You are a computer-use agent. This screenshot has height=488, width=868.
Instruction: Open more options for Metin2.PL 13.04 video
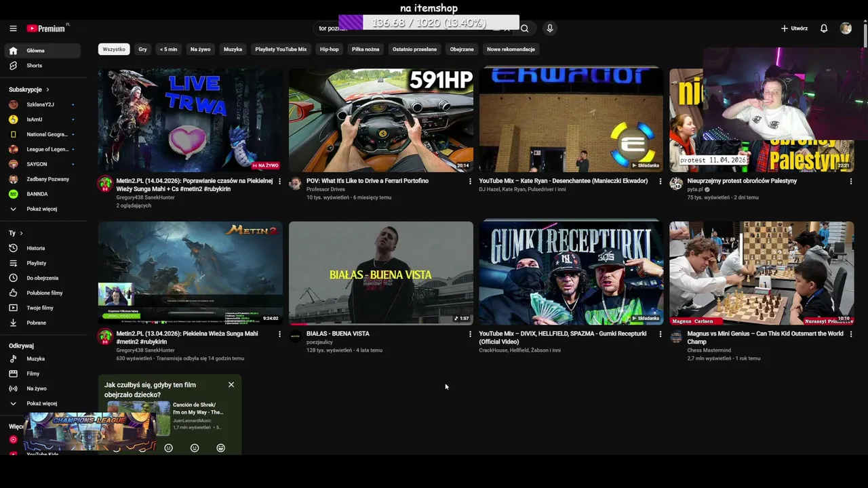(x=279, y=334)
